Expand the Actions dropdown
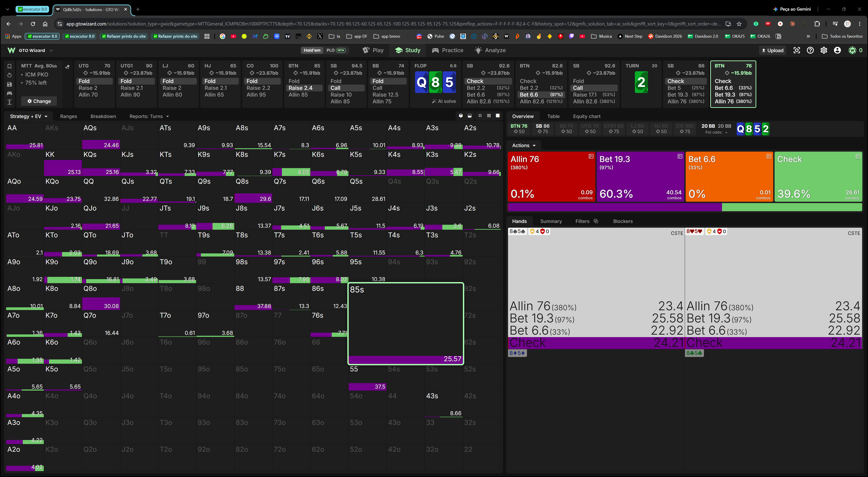The width and height of the screenshot is (868, 477). (x=524, y=145)
